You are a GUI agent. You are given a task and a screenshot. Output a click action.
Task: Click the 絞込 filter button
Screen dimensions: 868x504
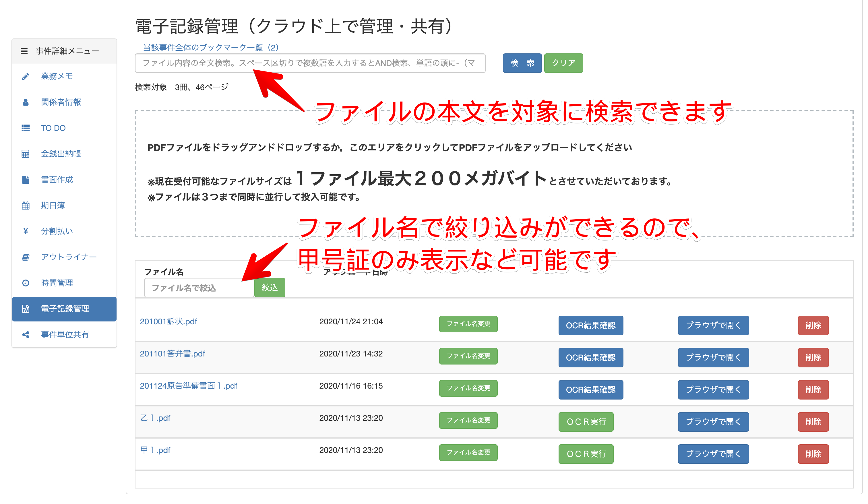coord(269,288)
